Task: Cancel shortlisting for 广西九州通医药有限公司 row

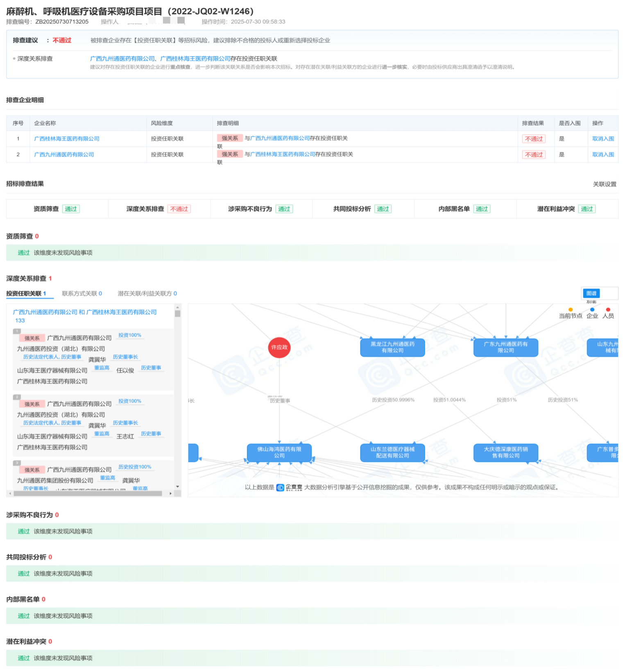Action: (603, 155)
